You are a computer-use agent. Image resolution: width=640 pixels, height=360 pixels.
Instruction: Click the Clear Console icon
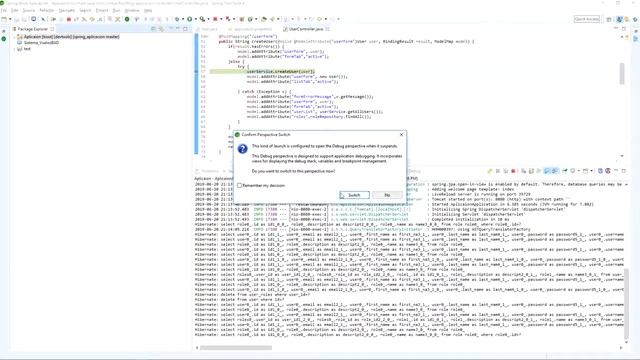pyautogui.click(x=524, y=171)
